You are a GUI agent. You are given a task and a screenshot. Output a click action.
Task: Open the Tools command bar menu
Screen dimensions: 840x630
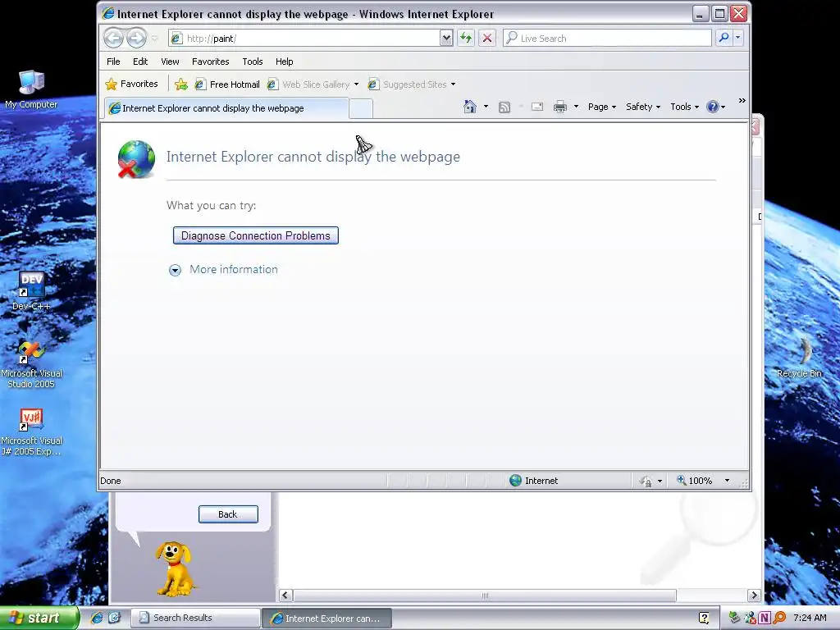[685, 107]
